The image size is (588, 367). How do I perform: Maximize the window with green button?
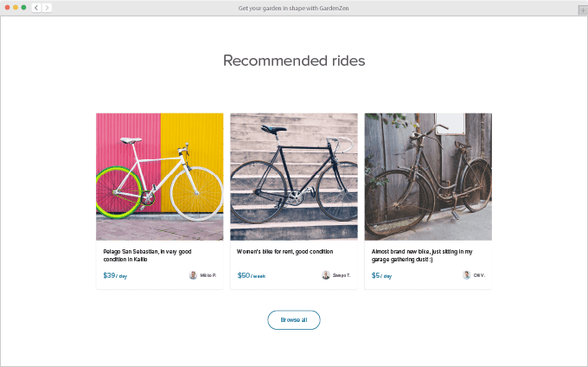[23, 7]
